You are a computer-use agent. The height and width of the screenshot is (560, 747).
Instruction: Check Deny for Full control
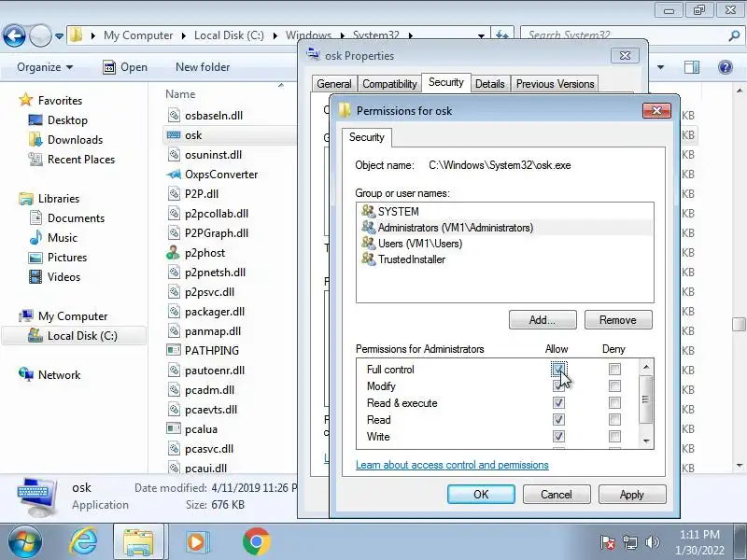click(x=614, y=369)
